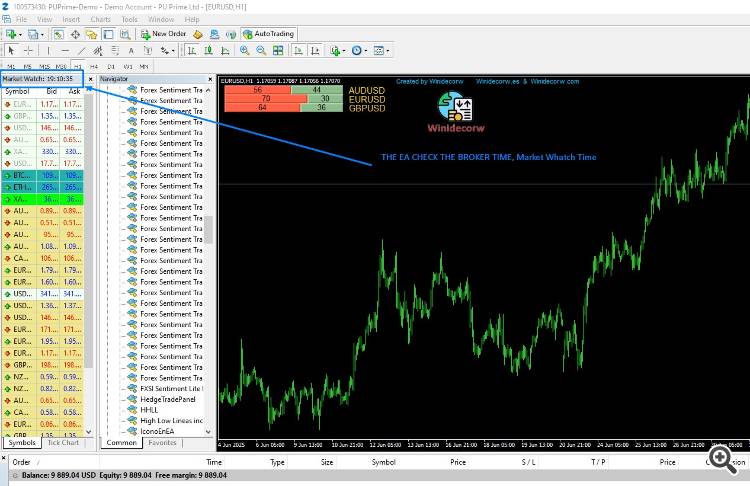This screenshot has width=750, height=486.
Task: Switch chart to Bar Chart mode
Action: tap(192, 50)
